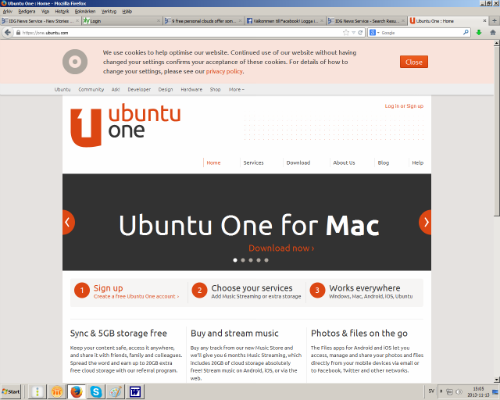Image resolution: width=500 pixels, height=400 pixels.
Task: Bookmark this page with the star icon
Action: [x=346, y=32]
